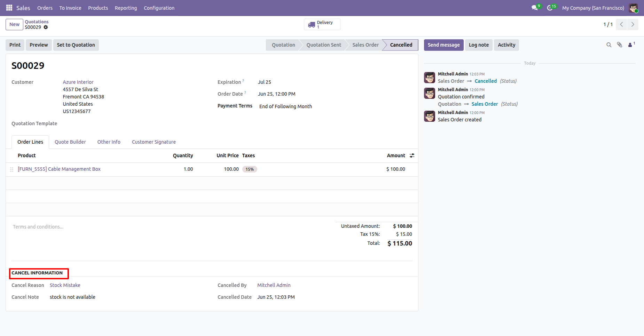Go to next record arrow
The width and height of the screenshot is (644, 336).
(633, 24)
